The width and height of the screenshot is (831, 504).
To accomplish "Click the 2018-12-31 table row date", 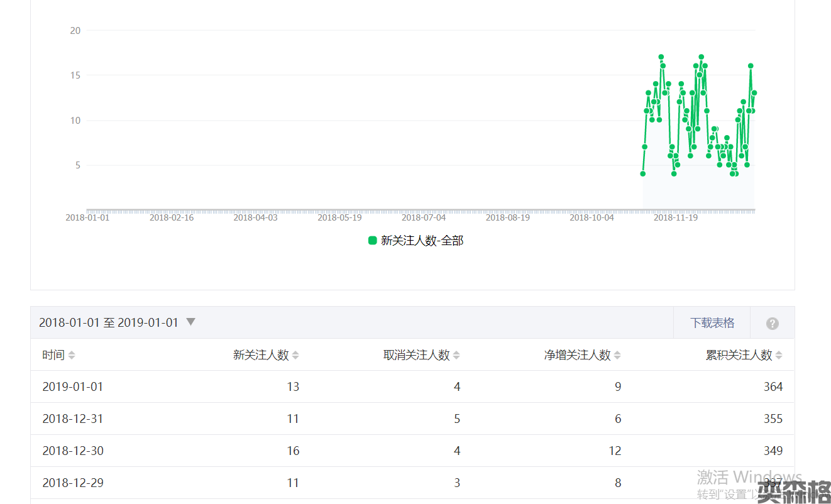I will point(73,419).
